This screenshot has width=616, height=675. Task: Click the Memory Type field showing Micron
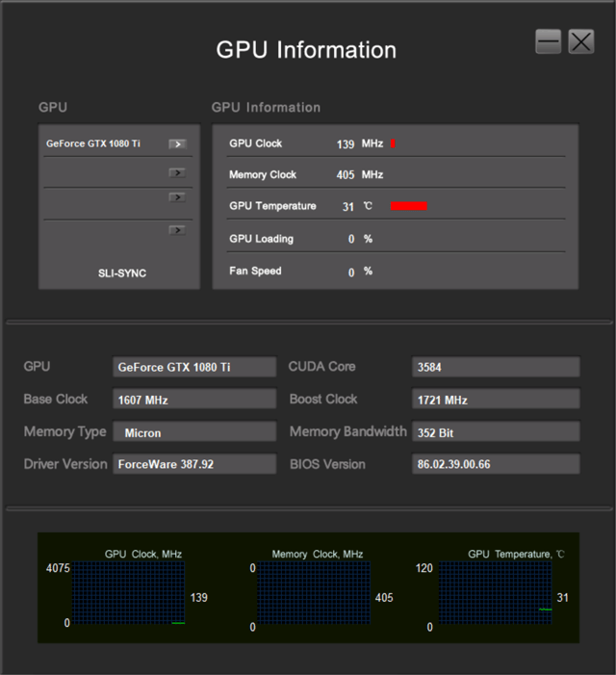(x=194, y=431)
